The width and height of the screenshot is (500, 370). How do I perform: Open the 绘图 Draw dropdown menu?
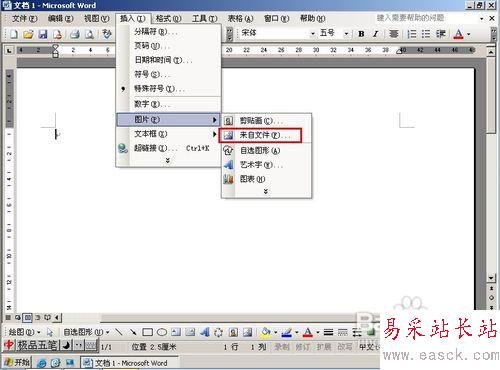coord(24,332)
